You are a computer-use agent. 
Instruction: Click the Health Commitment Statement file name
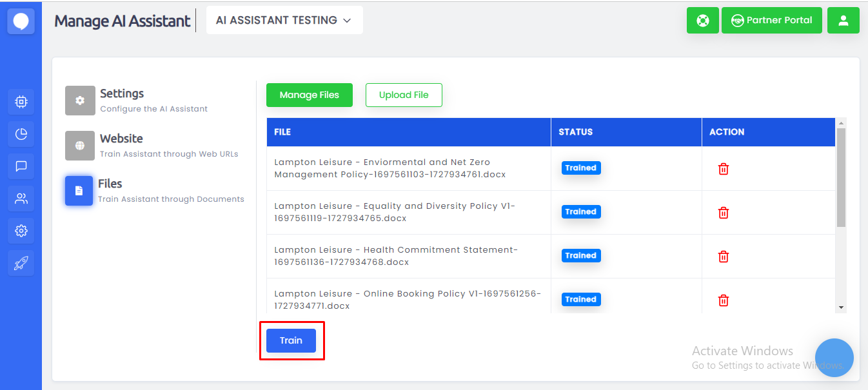pyautogui.click(x=396, y=256)
